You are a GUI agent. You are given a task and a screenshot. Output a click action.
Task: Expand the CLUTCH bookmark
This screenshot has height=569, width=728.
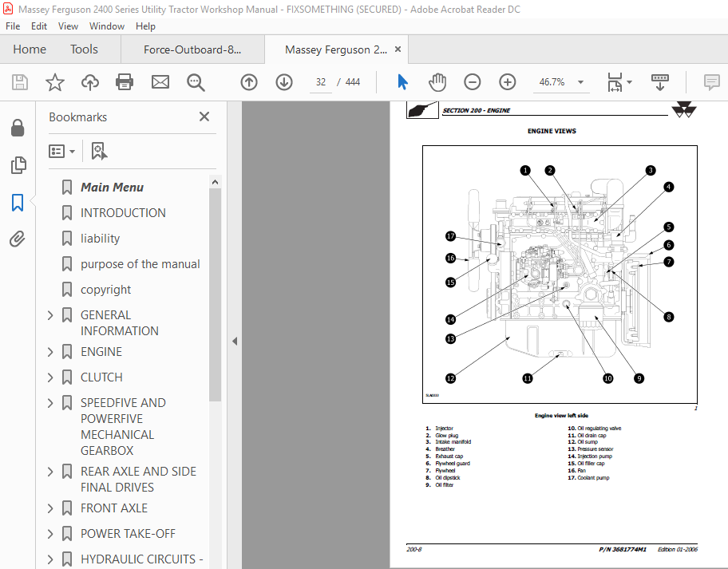click(50, 377)
